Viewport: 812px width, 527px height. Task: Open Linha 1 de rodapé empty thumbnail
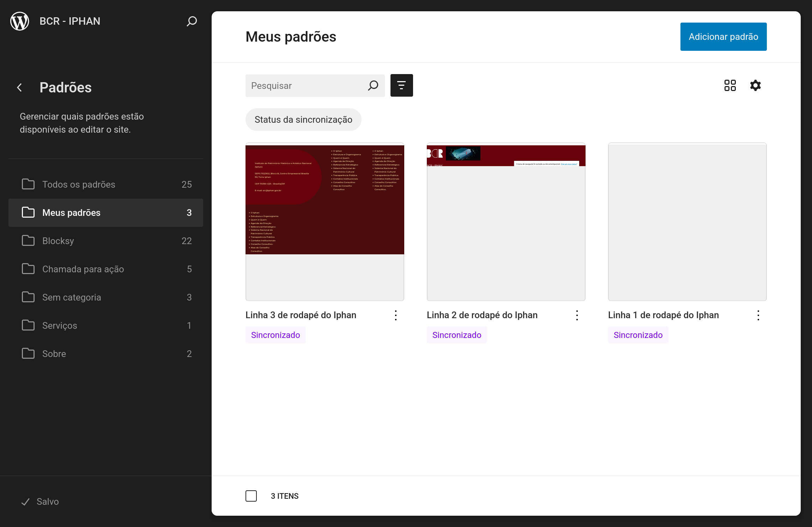687,222
